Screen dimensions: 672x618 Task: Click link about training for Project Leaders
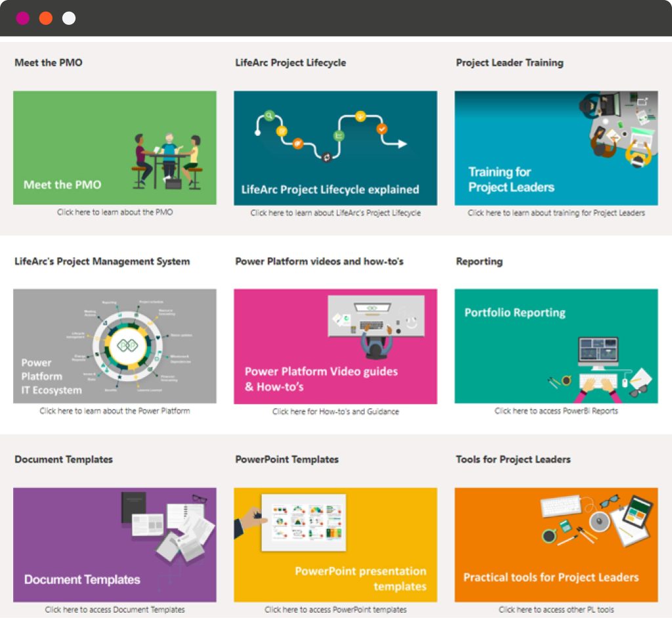pos(556,213)
